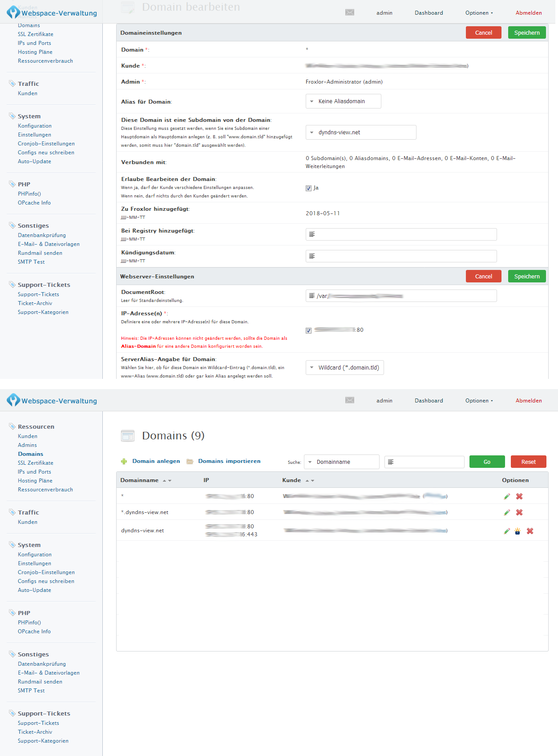Image resolution: width=558 pixels, height=756 pixels.
Task: Open the mail envelope icon on domain edit page
Action: [x=350, y=12]
